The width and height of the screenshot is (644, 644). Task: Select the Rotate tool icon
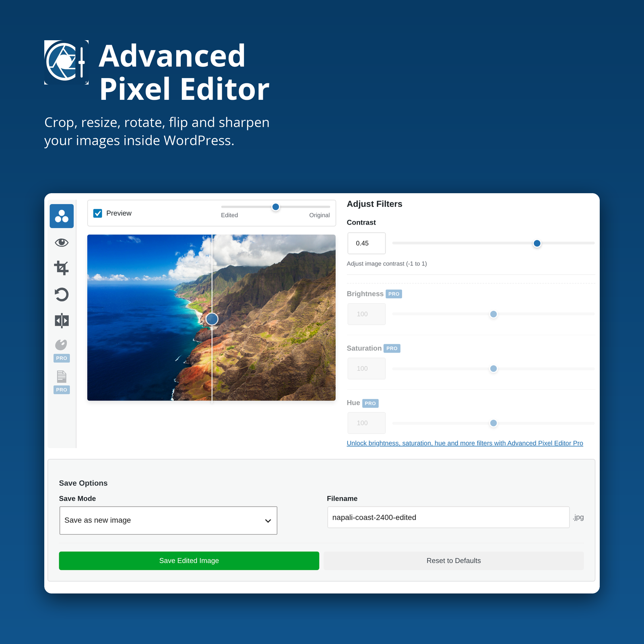(62, 295)
